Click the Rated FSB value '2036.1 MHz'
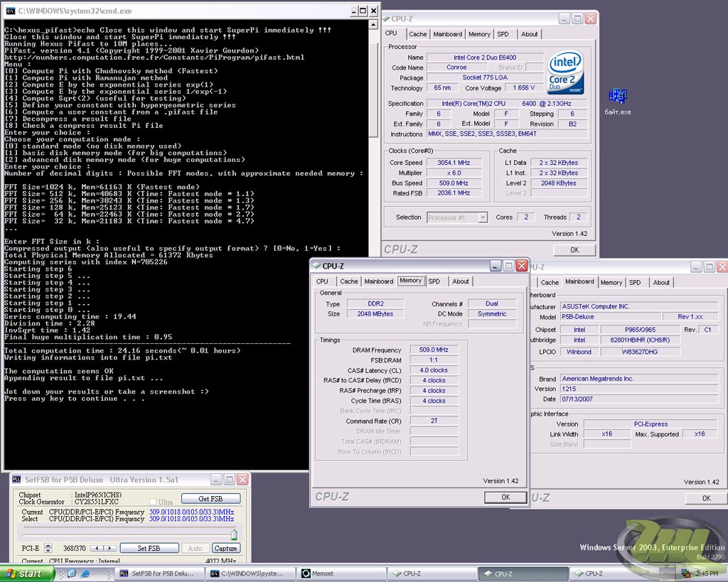 click(454, 193)
